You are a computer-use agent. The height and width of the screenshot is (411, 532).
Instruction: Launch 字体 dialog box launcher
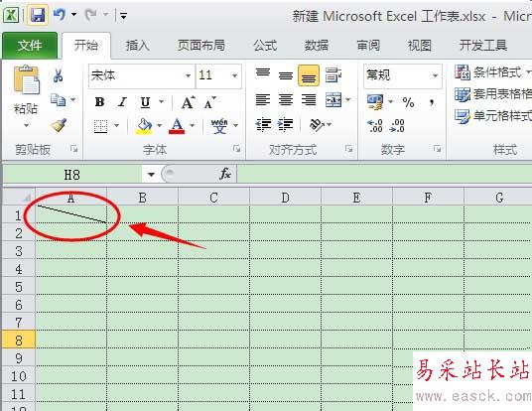tap(236, 149)
